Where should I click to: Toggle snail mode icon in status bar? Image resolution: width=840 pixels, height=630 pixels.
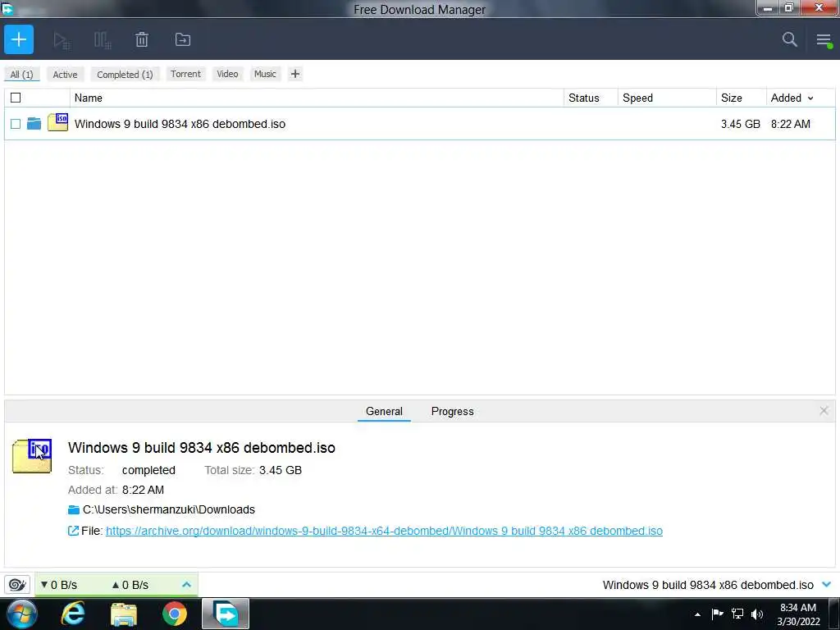(x=17, y=584)
